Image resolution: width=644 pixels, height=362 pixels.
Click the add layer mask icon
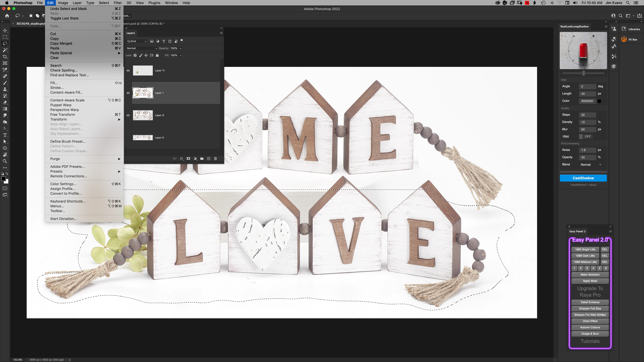point(188,159)
